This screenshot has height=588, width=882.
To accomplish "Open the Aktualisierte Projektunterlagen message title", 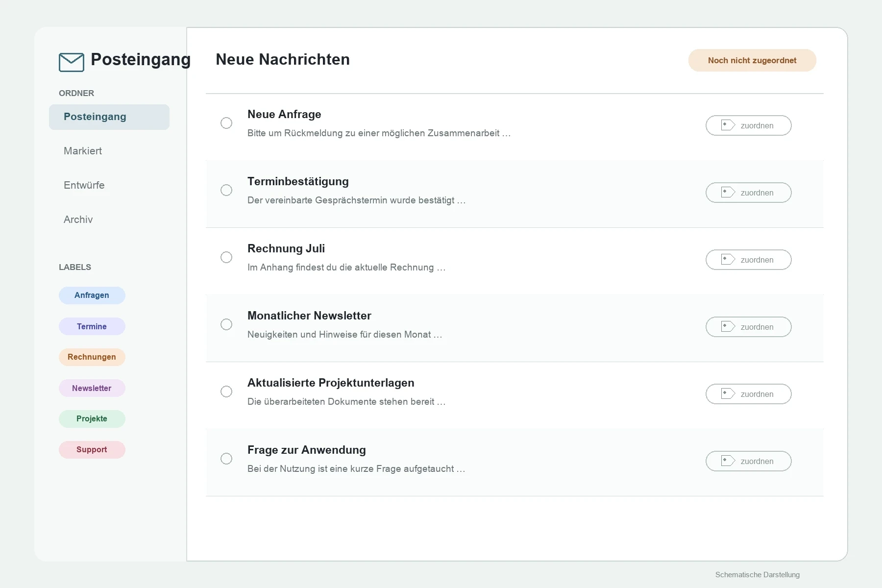I will coord(331,383).
